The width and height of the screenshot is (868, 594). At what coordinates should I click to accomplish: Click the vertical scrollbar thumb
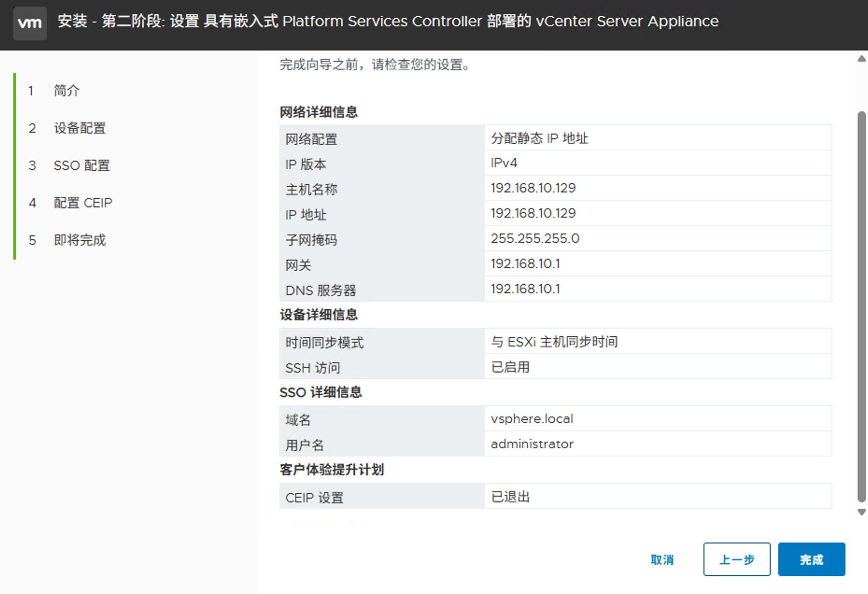(x=861, y=307)
